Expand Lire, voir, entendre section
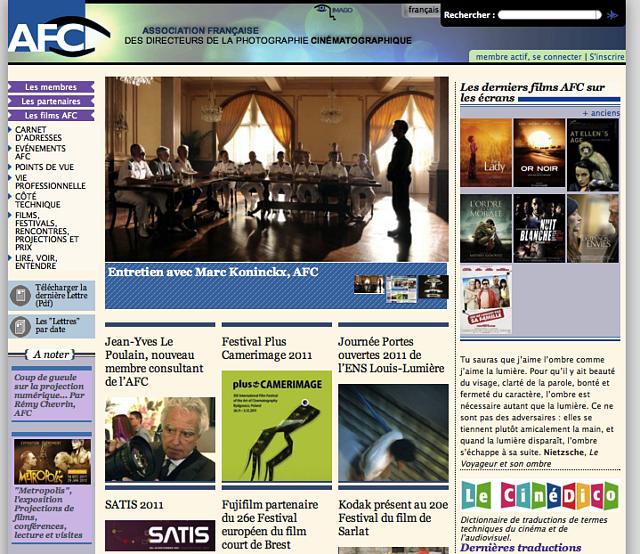The width and height of the screenshot is (640, 554). tap(36, 262)
